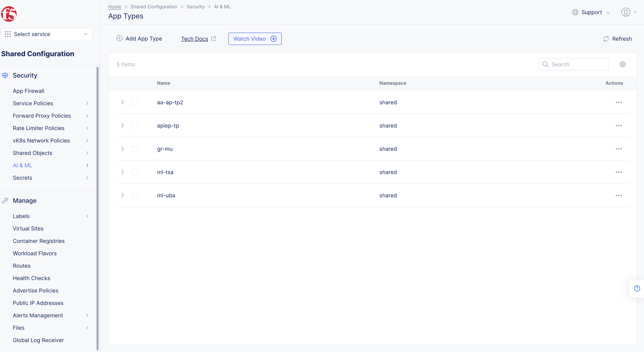Click the Security shield icon in sidebar
The height and width of the screenshot is (352, 644).
click(5, 75)
